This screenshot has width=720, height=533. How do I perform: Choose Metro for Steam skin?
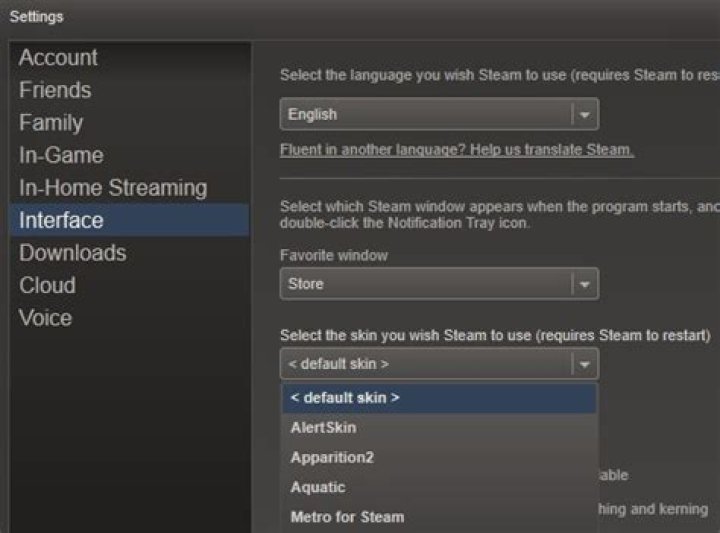(x=439, y=517)
